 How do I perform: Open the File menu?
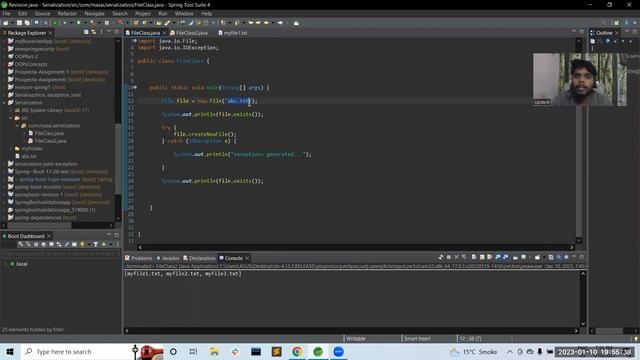pyautogui.click(x=7, y=13)
